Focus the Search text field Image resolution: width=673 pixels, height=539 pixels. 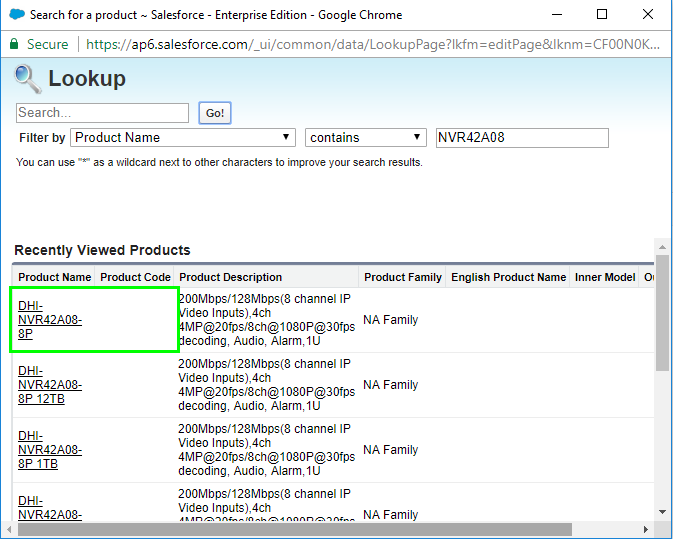[102, 113]
